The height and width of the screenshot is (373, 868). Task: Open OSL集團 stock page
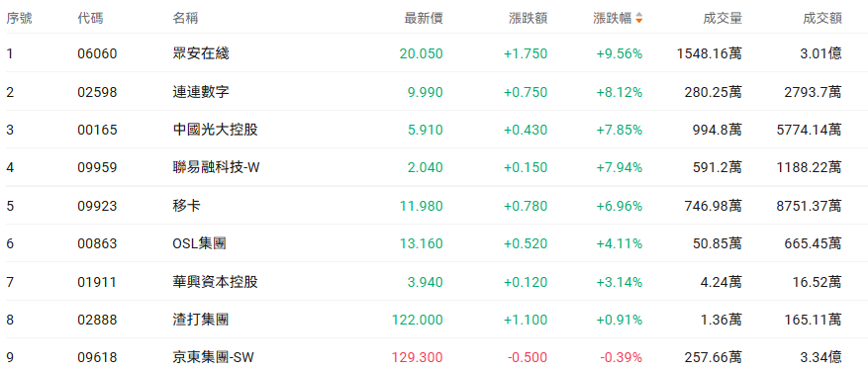(x=200, y=243)
